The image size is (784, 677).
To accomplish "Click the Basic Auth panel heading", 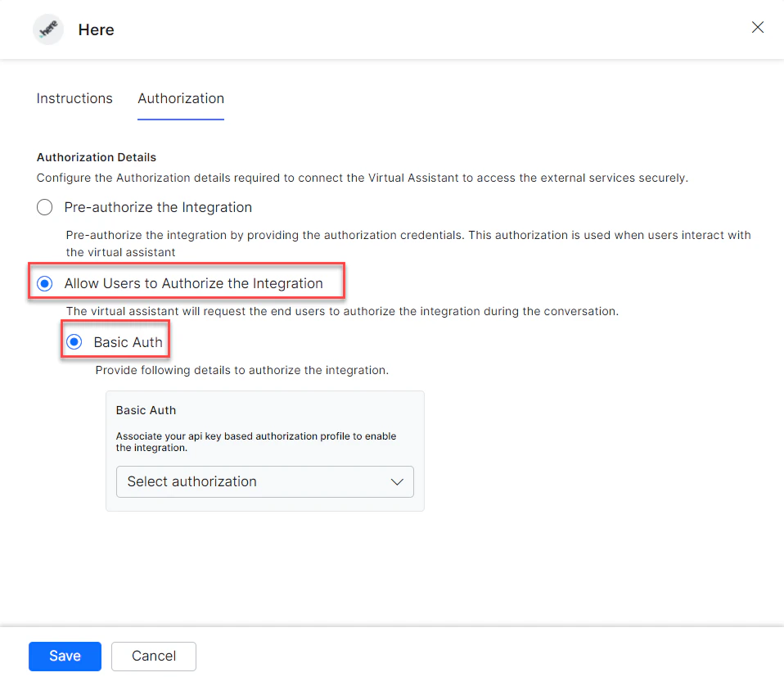I will (x=146, y=410).
